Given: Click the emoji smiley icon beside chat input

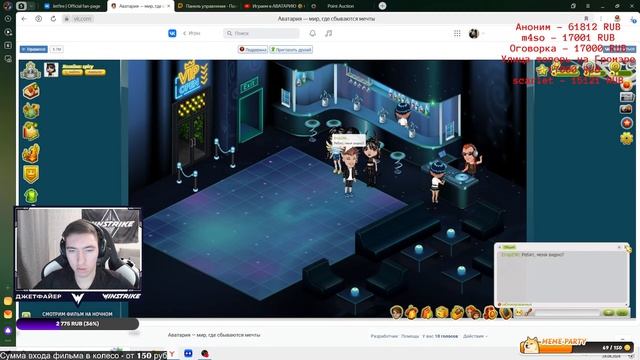Looking at the screenshot, I should (518, 313).
